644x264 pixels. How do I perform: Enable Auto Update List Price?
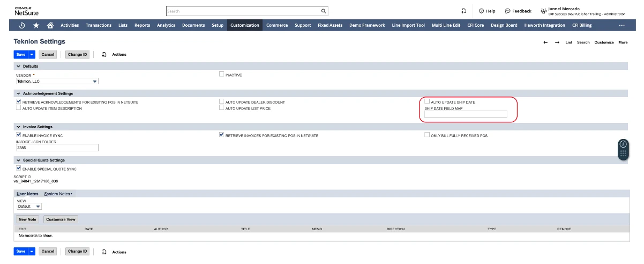pyautogui.click(x=221, y=108)
